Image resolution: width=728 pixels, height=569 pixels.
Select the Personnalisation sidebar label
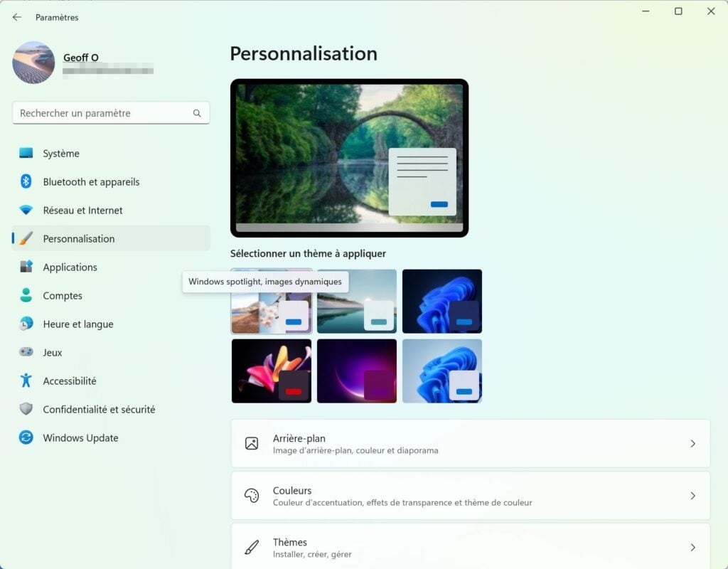pyautogui.click(x=78, y=239)
